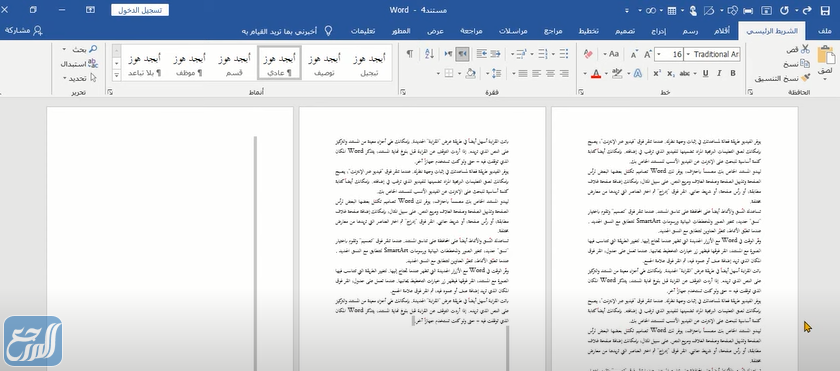
Task: Select No Spacing (بلا تباعد) style
Action: click(x=145, y=63)
